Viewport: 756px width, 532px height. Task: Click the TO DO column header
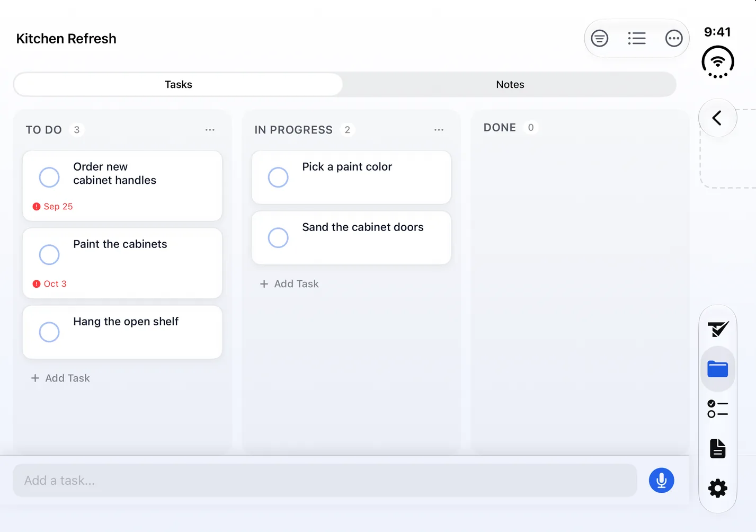click(44, 130)
